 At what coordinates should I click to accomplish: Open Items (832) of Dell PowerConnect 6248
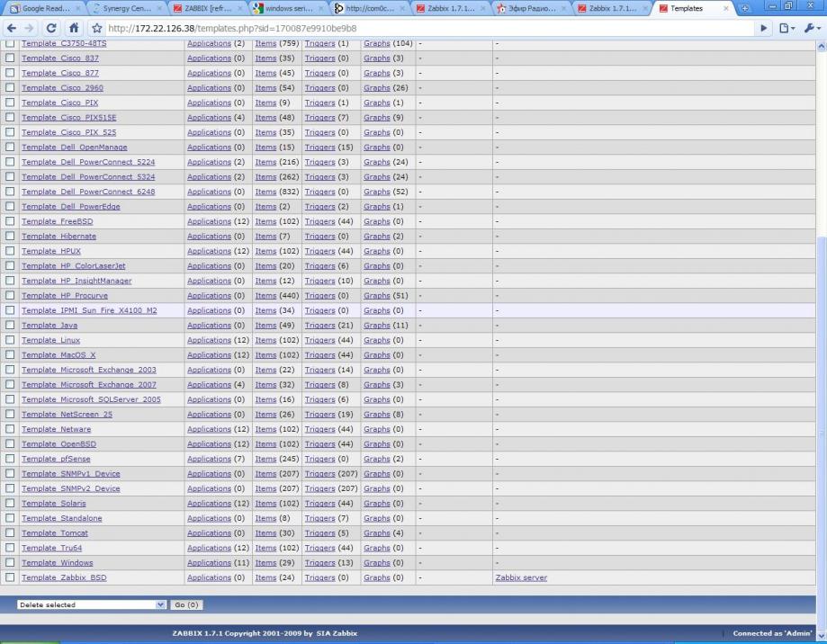[x=265, y=192]
